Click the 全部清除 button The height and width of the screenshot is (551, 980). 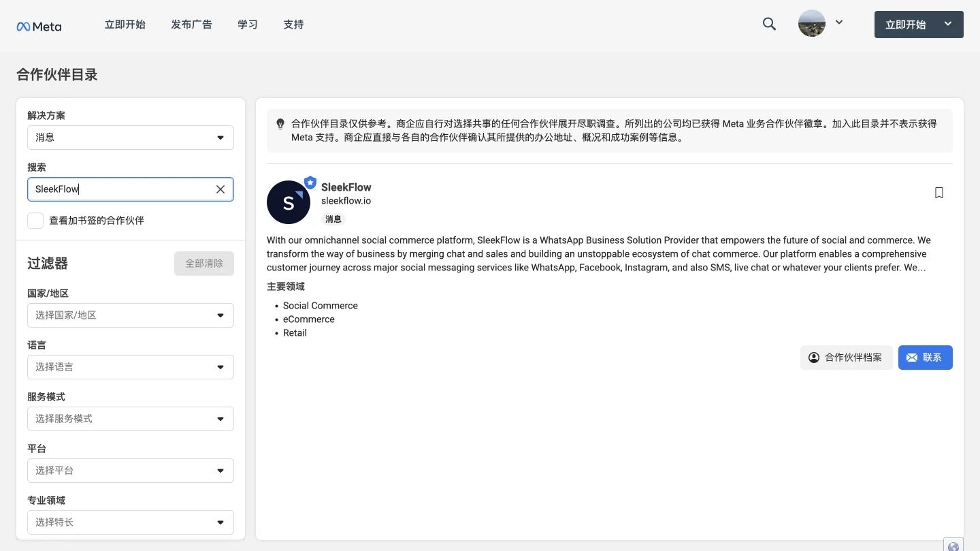pos(204,264)
